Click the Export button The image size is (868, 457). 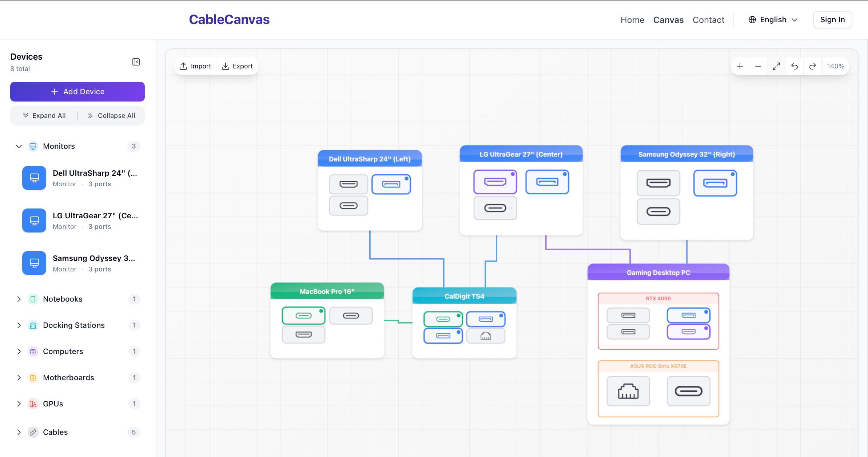click(238, 66)
